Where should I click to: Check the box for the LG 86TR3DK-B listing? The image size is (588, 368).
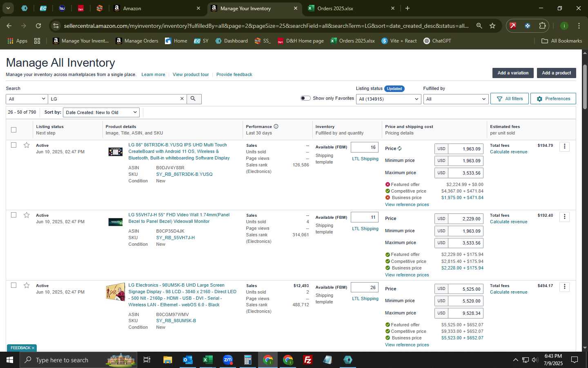coord(14,145)
